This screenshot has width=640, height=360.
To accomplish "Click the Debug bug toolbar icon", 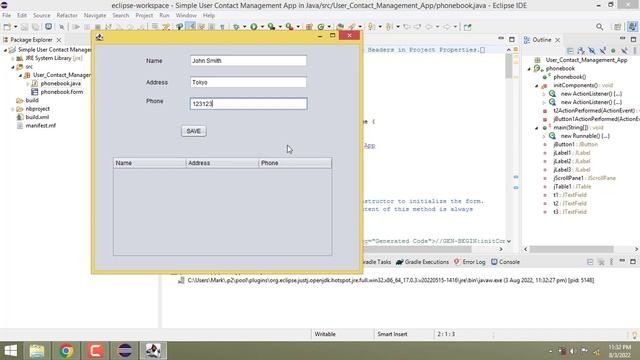I will click(x=236, y=27).
